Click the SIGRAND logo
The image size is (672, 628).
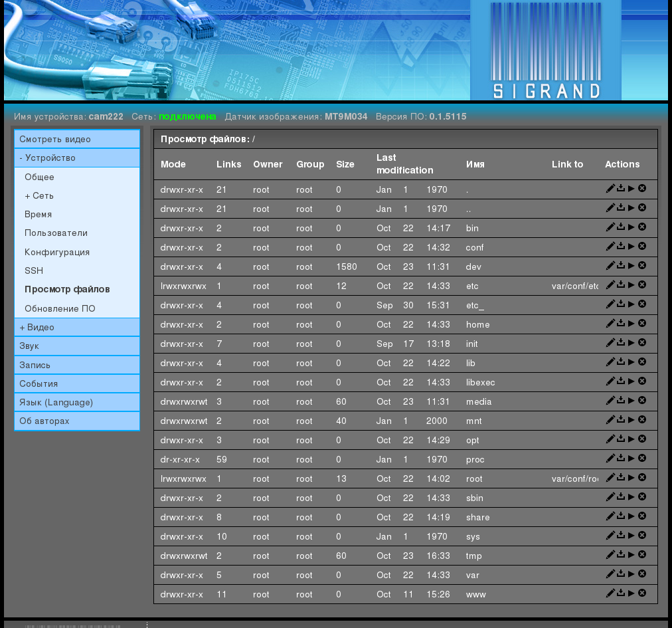pyautogui.click(x=546, y=51)
